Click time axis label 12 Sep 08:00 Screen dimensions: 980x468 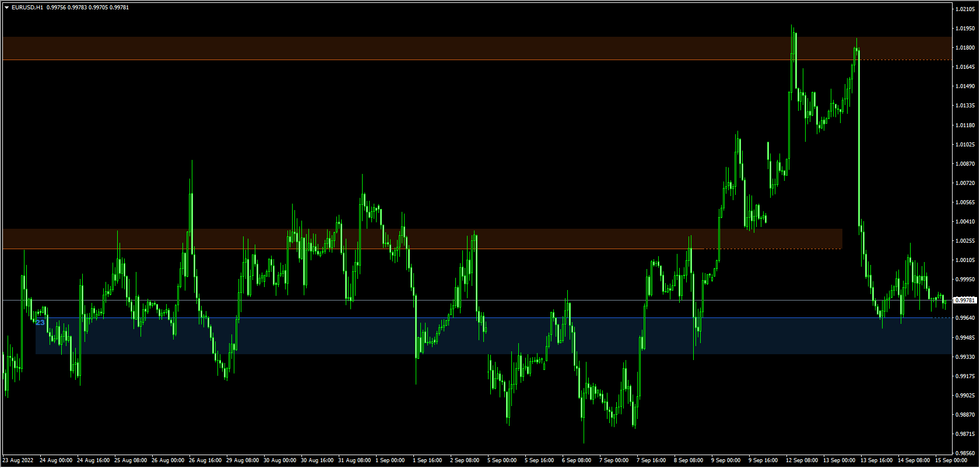[802, 460]
